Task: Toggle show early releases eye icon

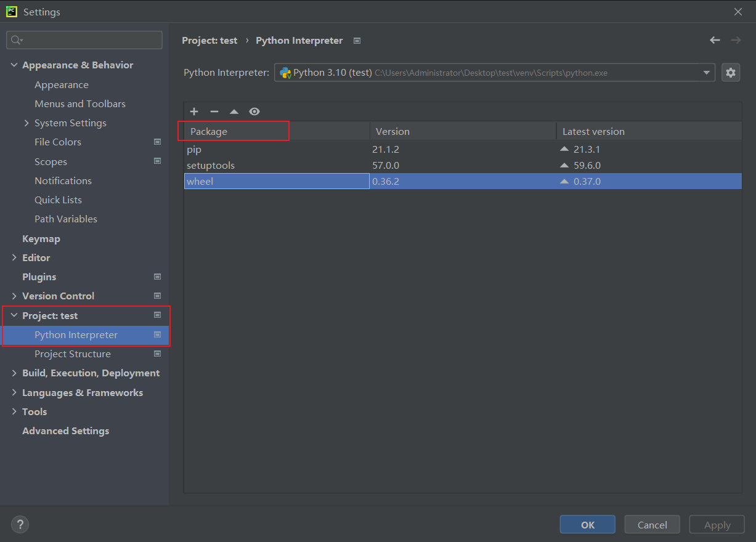Action: (x=254, y=111)
